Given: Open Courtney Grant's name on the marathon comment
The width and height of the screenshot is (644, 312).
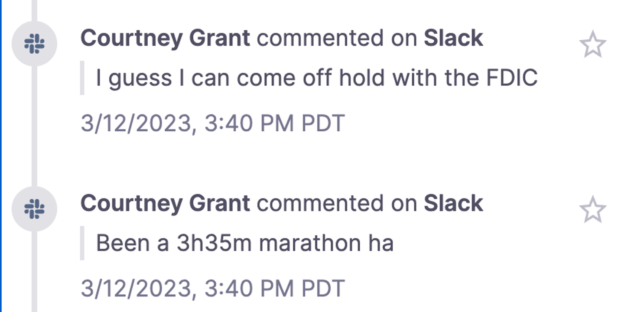Looking at the screenshot, I should [165, 204].
